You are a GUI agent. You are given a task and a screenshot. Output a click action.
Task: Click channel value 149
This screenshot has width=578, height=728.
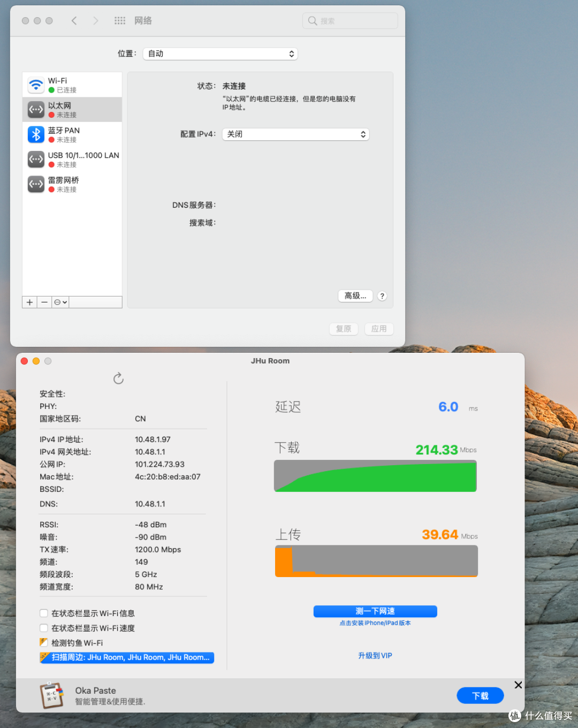point(141,562)
